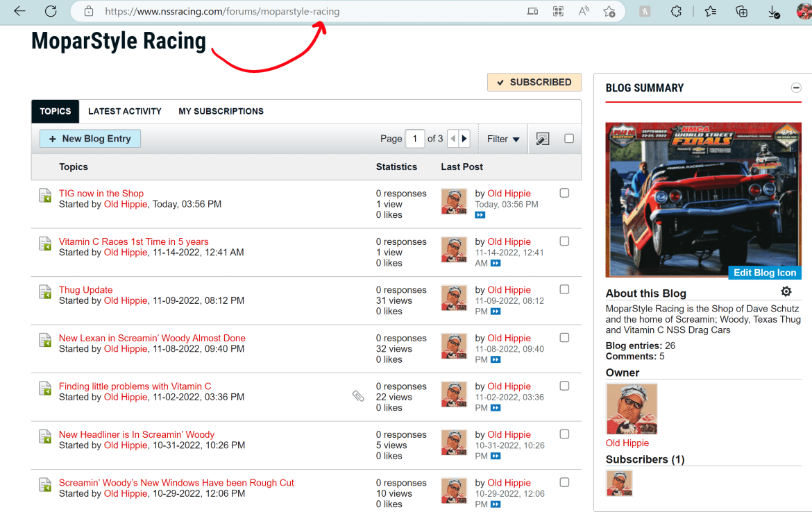Click the split screen icon in address bar
The image size is (812, 512).
point(532,11)
